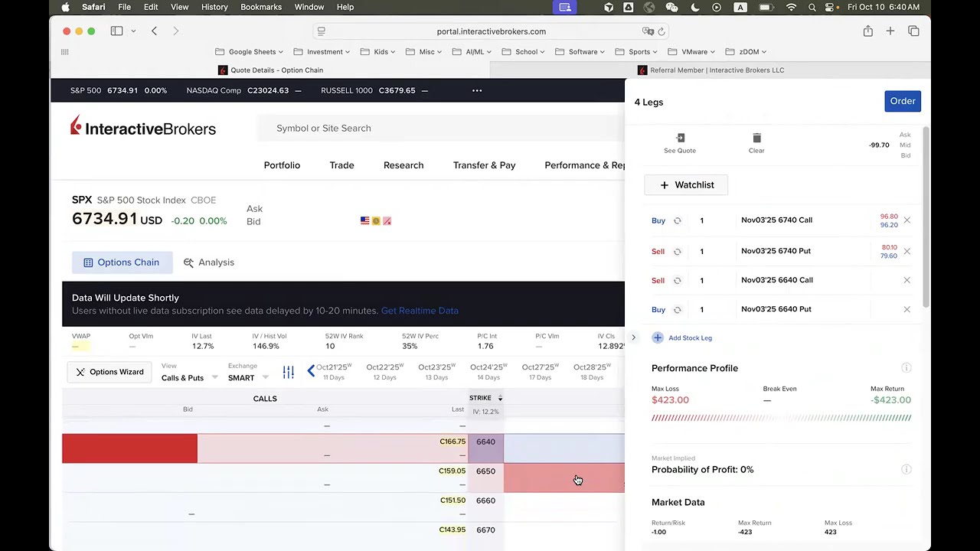Screen dimensions: 980x551
Task: Select the Oct21'25 expiration date
Action: point(333,371)
